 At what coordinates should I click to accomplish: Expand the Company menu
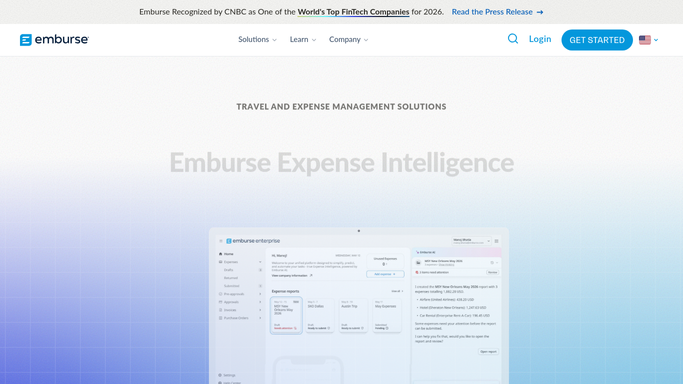[348, 40]
